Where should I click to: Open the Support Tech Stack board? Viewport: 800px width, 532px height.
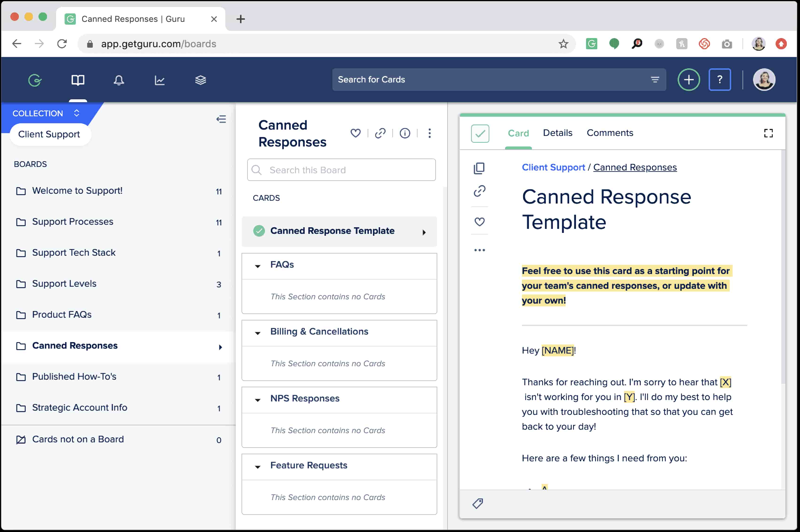[x=118, y=253]
